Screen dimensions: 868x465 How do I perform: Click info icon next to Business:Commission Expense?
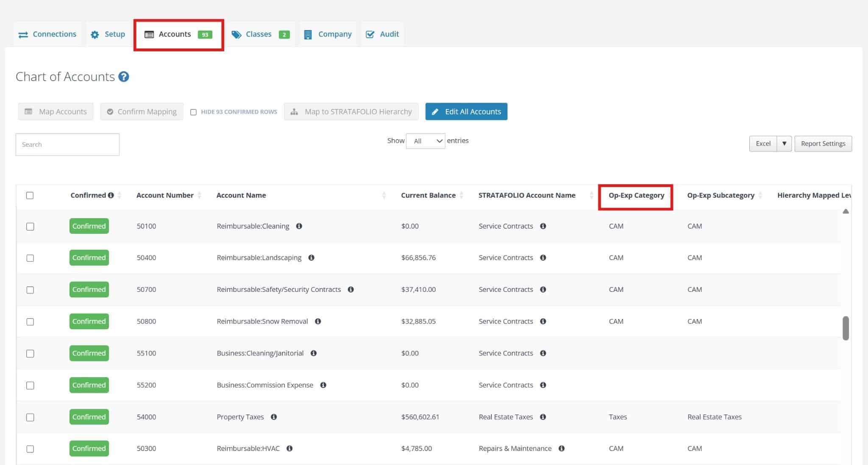click(x=323, y=385)
